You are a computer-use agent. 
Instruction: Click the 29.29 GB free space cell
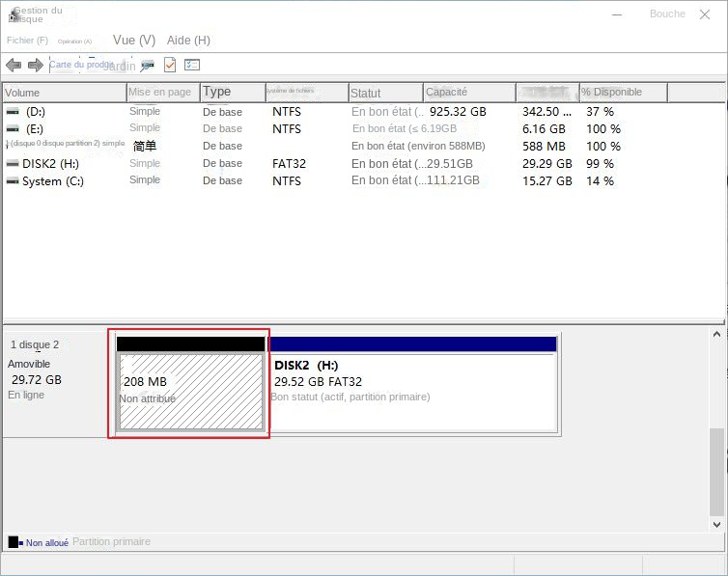tap(546, 164)
